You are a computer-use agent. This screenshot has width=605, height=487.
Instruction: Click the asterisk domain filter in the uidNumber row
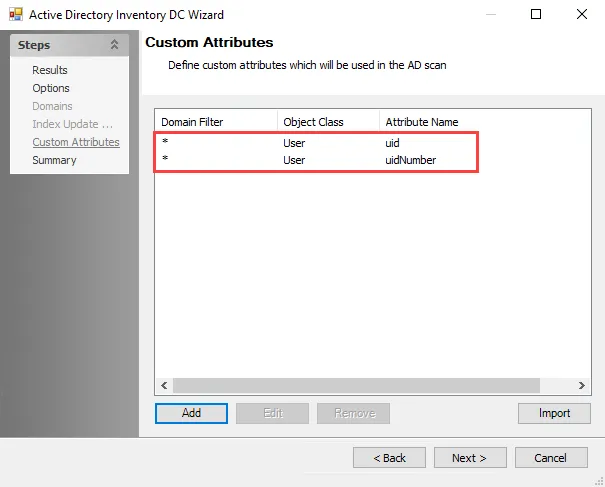pyautogui.click(x=165, y=159)
